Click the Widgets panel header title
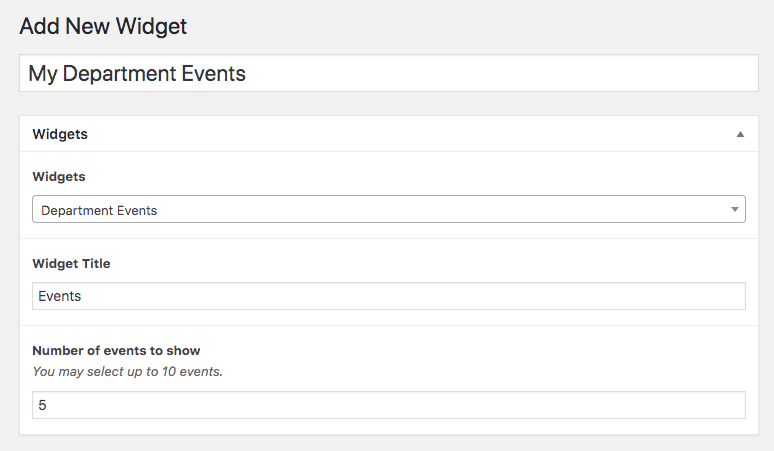Image resolution: width=774 pixels, height=451 pixels. pyautogui.click(x=60, y=134)
